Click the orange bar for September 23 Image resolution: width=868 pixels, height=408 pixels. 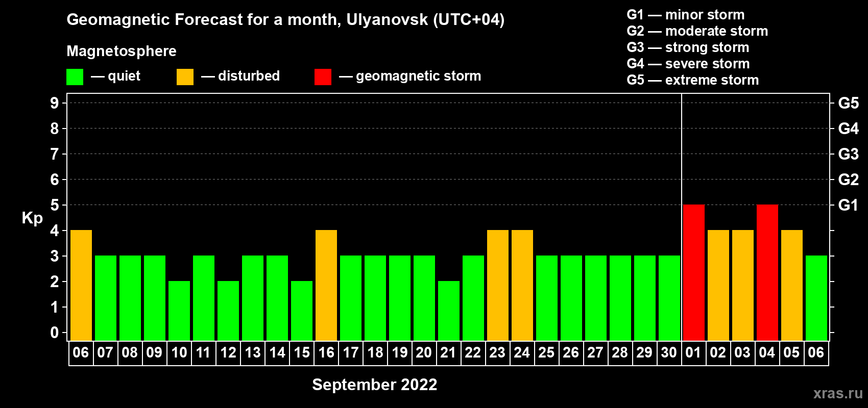[498, 286]
